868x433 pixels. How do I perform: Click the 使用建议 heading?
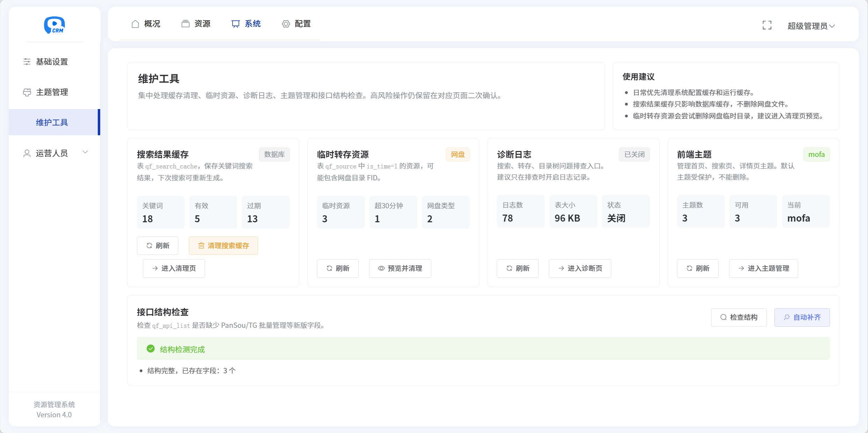tap(639, 77)
